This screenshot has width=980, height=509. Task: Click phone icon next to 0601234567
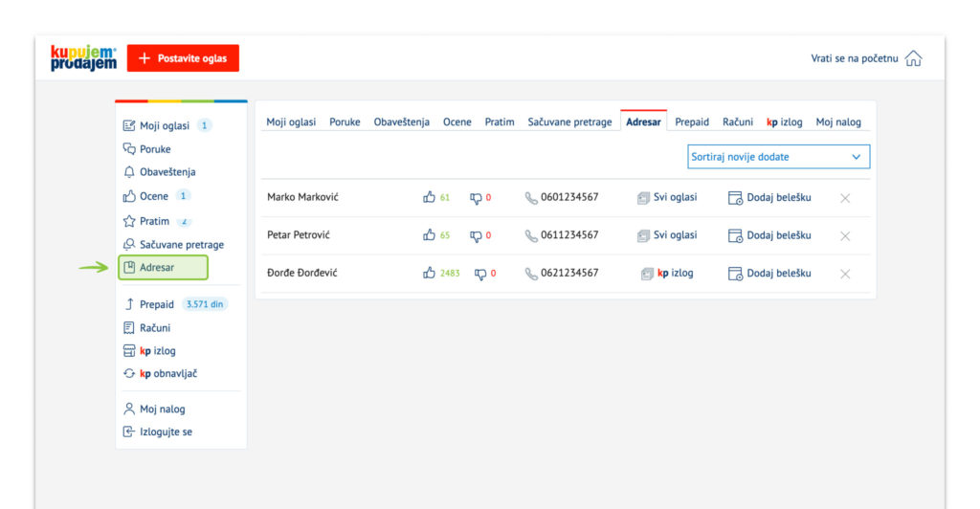pos(530,198)
